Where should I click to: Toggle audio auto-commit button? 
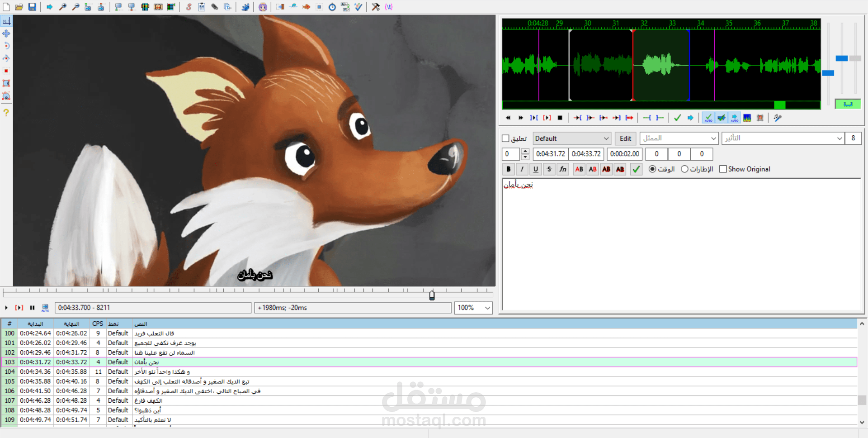(x=708, y=118)
